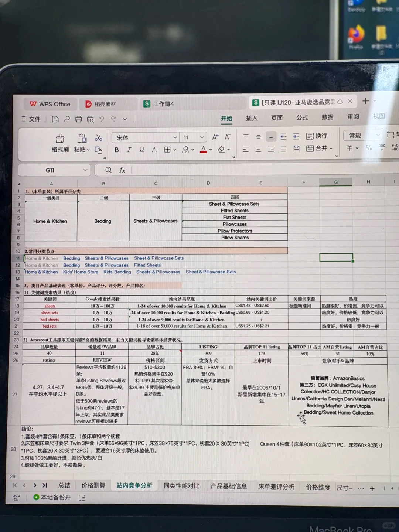The height and width of the screenshot is (532, 399).
Task: Select the 价格测算 sheet tab
Action: (93, 485)
